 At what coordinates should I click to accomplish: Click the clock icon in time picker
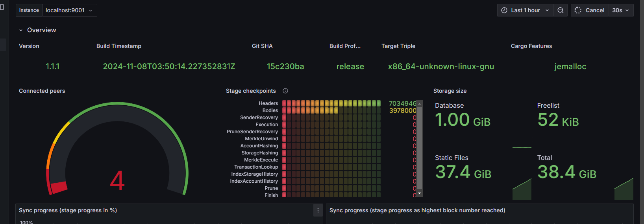(x=504, y=10)
